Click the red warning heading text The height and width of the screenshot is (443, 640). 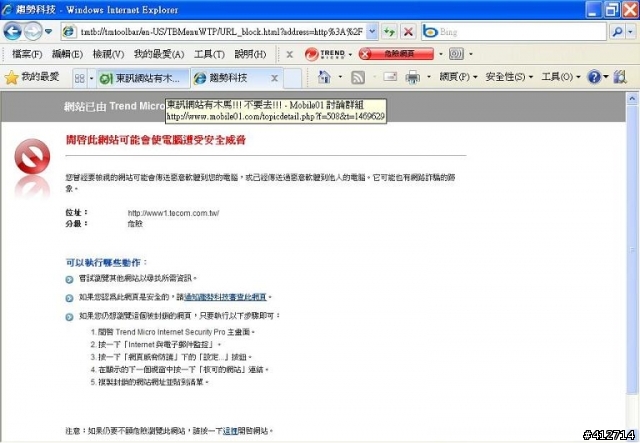click(x=156, y=140)
